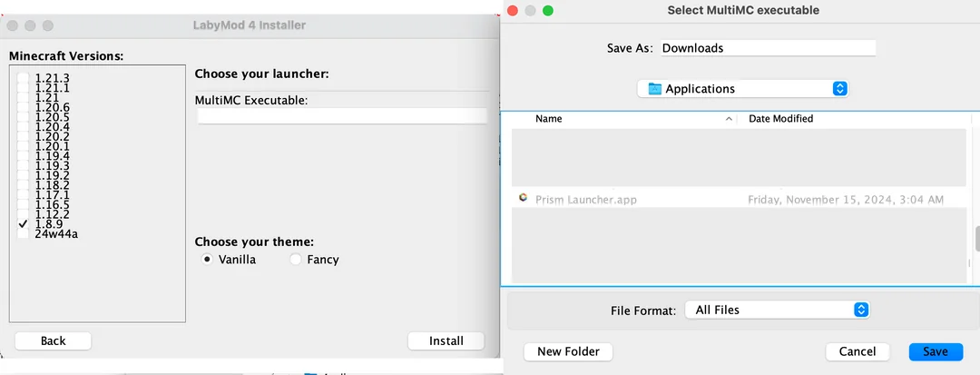Click Cancel in the file dialog

(x=857, y=351)
